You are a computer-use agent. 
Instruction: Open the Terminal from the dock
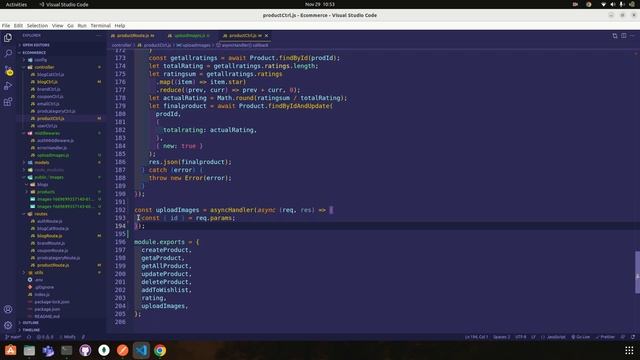pos(67,350)
